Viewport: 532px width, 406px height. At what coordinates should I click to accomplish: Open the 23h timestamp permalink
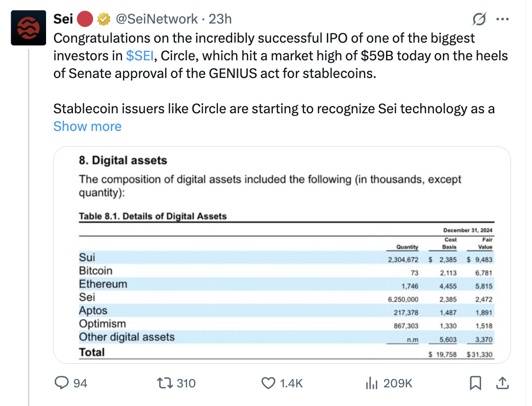[x=220, y=19]
